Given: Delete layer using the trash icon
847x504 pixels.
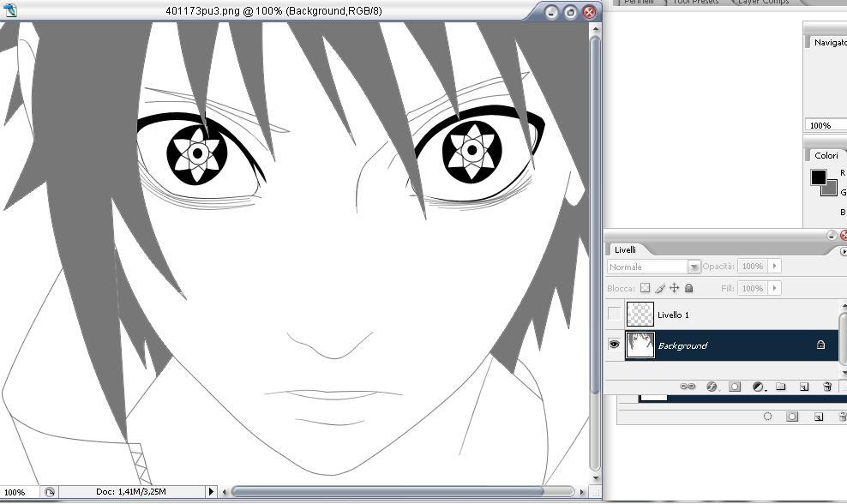Looking at the screenshot, I should coord(827,387).
